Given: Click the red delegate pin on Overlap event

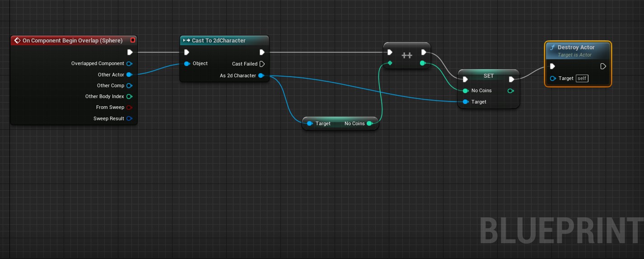Looking at the screenshot, I should [x=133, y=40].
